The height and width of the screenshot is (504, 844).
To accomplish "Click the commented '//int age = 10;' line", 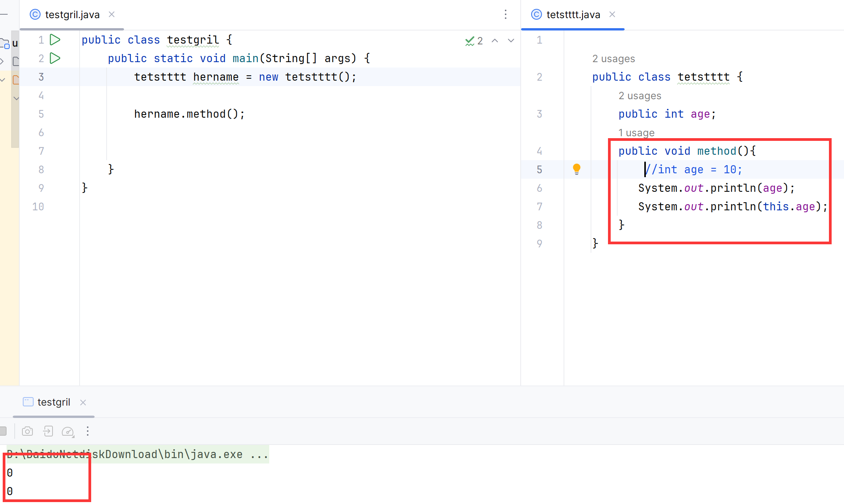I will pyautogui.click(x=694, y=170).
